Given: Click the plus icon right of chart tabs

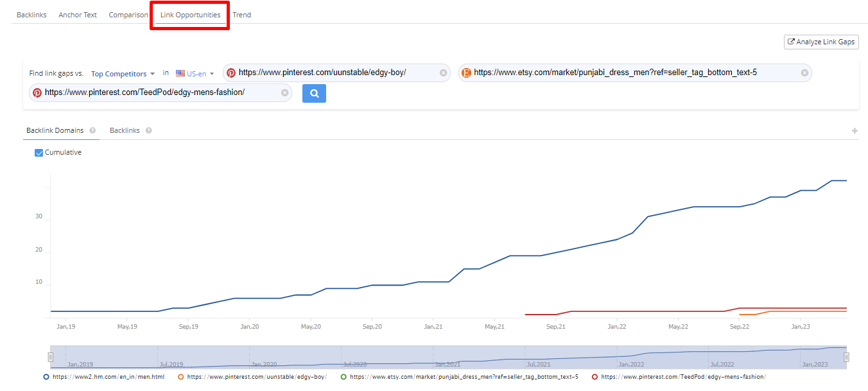Looking at the screenshot, I should 854,131.
